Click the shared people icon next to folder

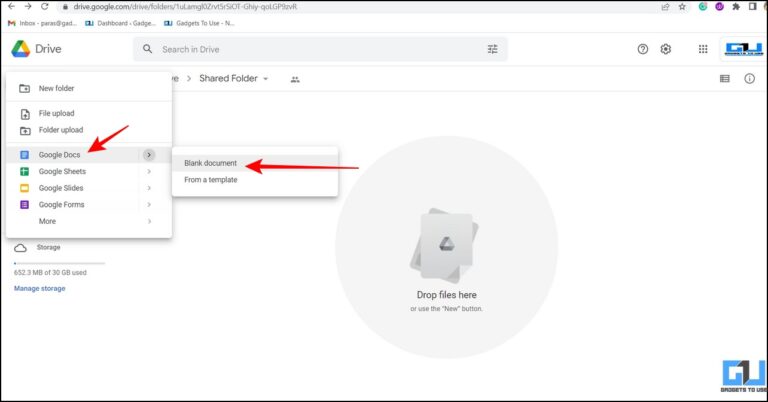pyautogui.click(x=295, y=79)
